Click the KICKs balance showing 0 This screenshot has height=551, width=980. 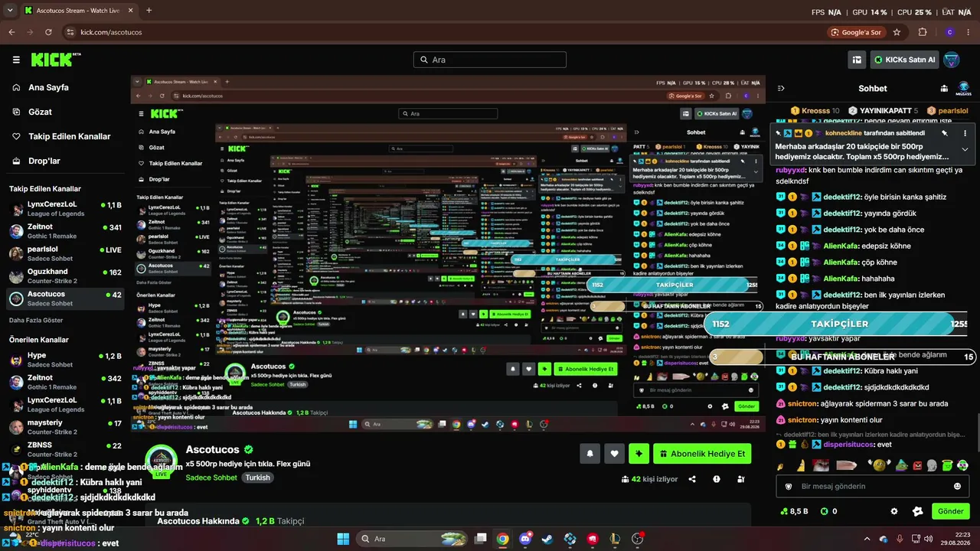(x=829, y=511)
